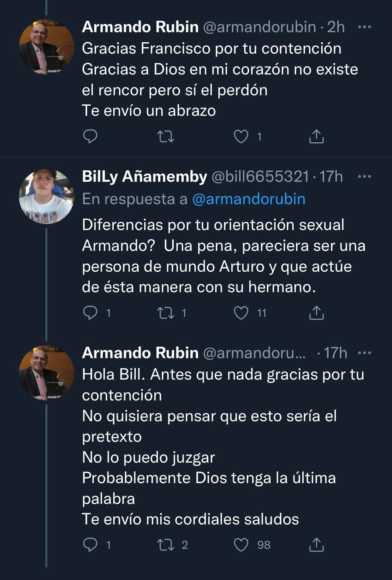Open the @armandorubin mention link
This screenshot has height=580, width=392.
coord(249,199)
